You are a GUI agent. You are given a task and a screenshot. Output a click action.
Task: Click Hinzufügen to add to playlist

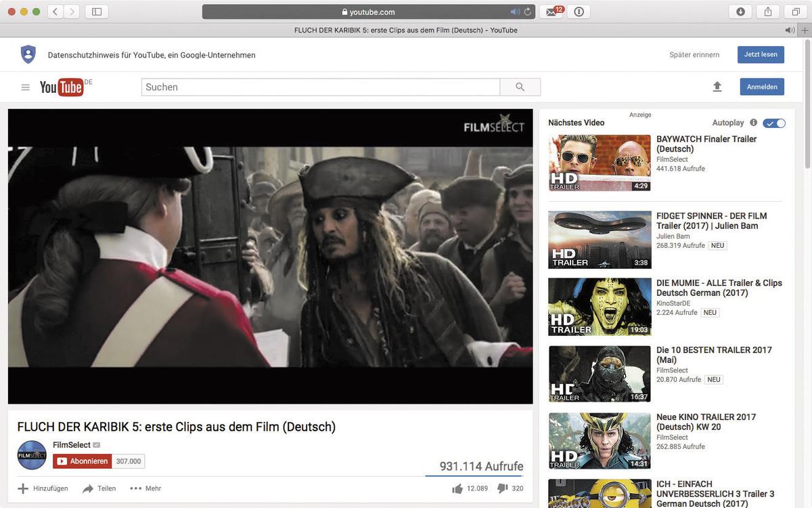(43, 488)
